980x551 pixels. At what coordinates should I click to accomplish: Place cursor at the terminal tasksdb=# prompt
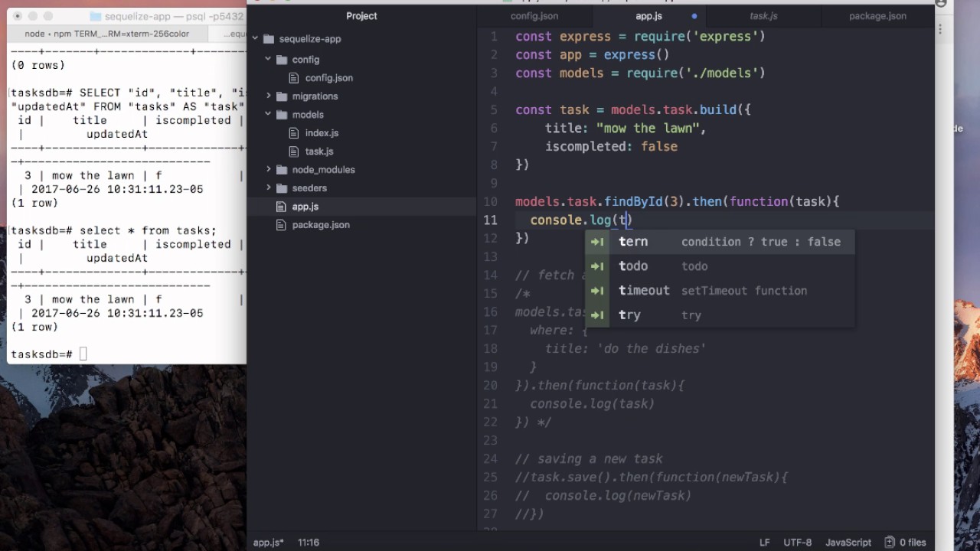tap(83, 354)
